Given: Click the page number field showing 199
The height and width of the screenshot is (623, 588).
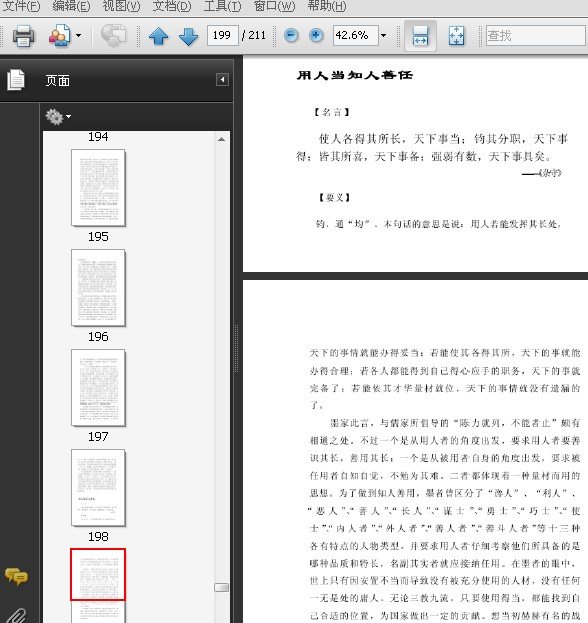Looking at the screenshot, I should tap(222, 35).
